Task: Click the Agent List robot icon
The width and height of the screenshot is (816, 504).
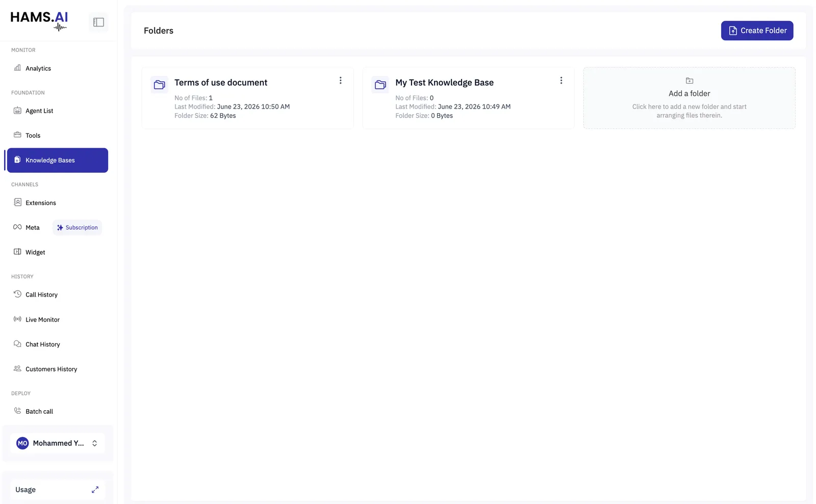Action: [17, 110]
